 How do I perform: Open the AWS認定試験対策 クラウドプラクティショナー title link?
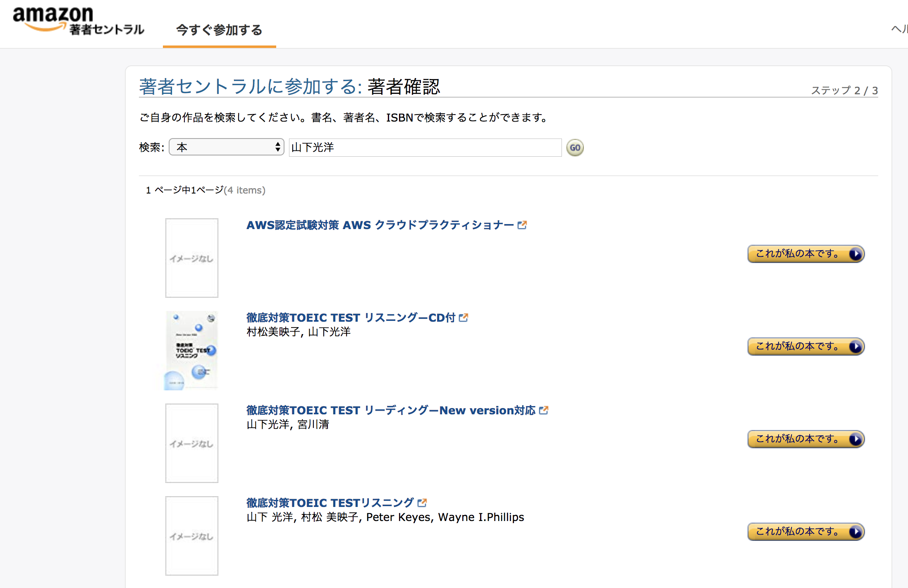coord(380,225)
